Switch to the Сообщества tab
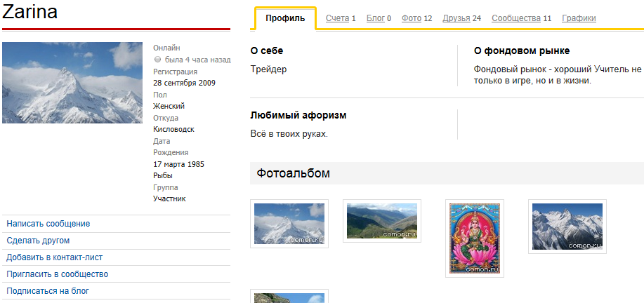This screenshot has height=303, width=644. coord(515,18)
